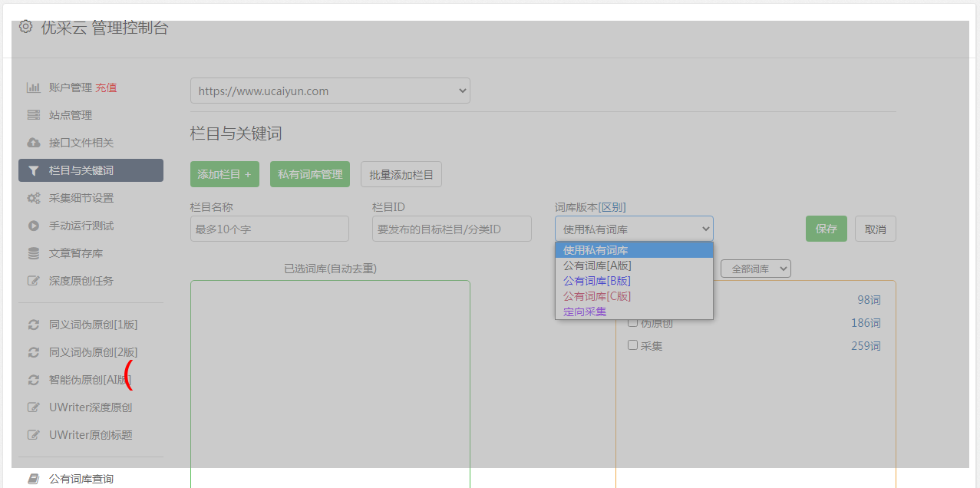The image size is (980, 488).
Task: Click the 添加栏目 + button
Action: tap(225, 174)
